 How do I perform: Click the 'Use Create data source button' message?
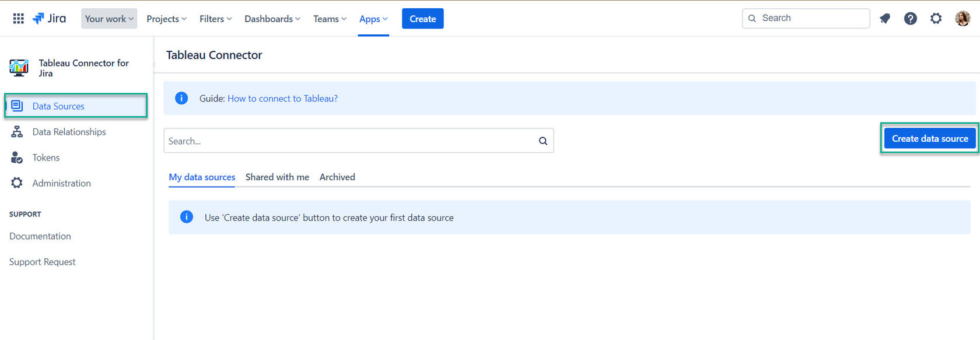coord(329,218)
